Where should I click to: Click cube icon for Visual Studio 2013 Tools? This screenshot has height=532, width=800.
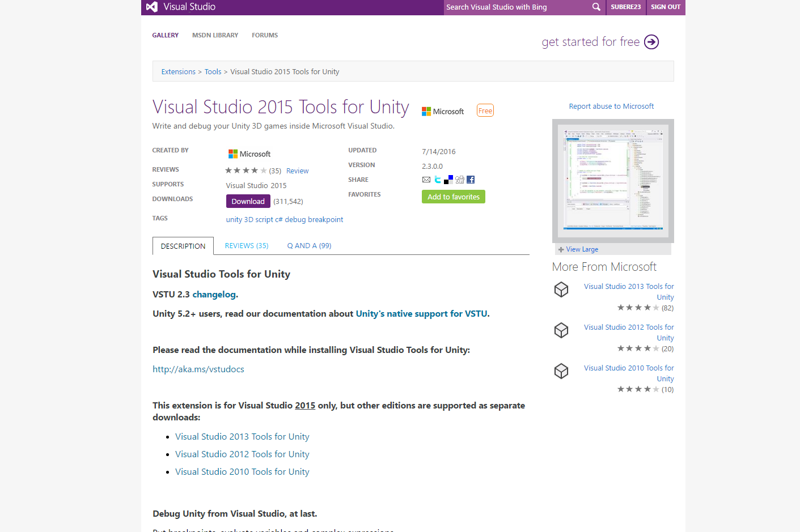[561, 290]
